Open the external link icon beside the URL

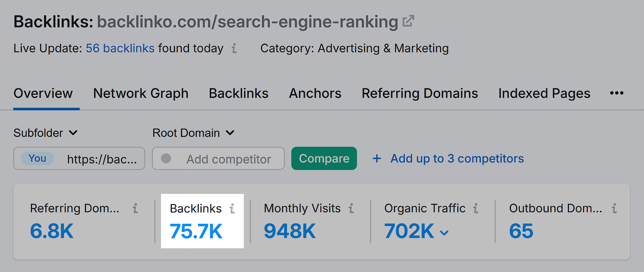point(409,21)
